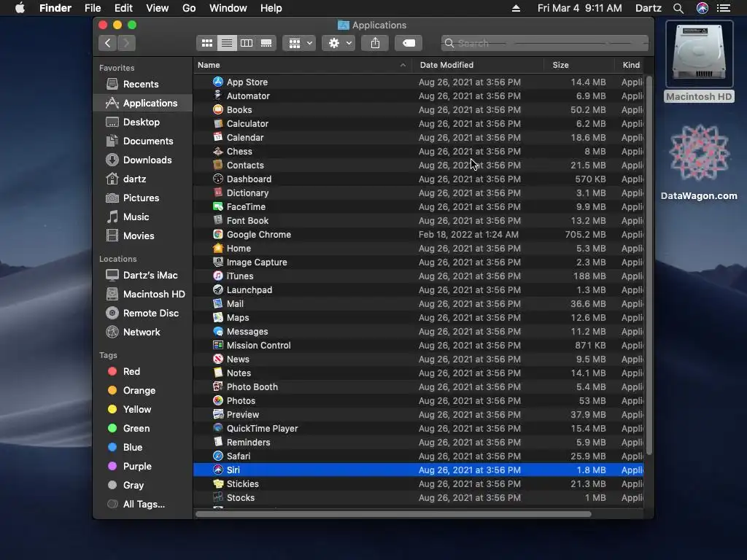Select the Safari app icon
747x560 pixels.
pos(217,456)
